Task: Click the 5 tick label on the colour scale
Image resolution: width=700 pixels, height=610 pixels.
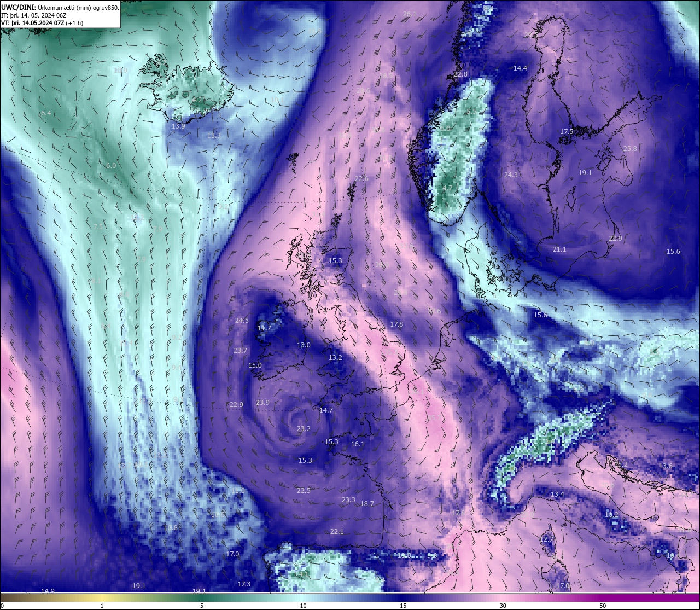Action: [202, 606]
